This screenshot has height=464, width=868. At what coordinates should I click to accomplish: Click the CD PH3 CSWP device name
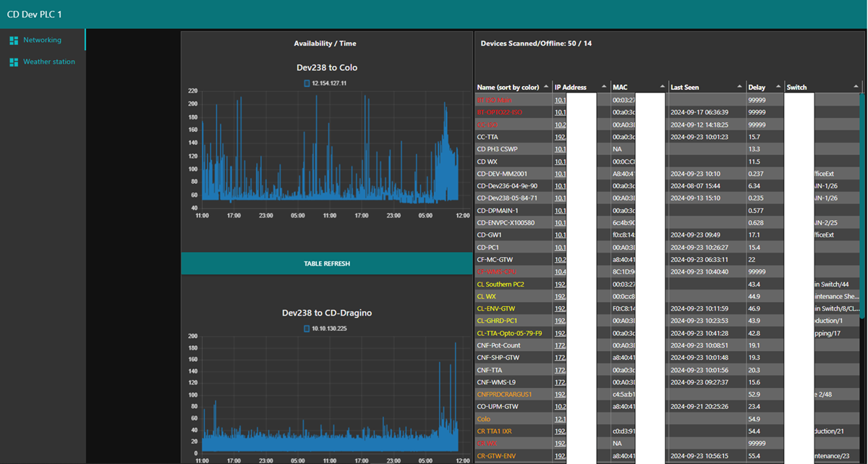pyautogui.click(x=498, y=149)
